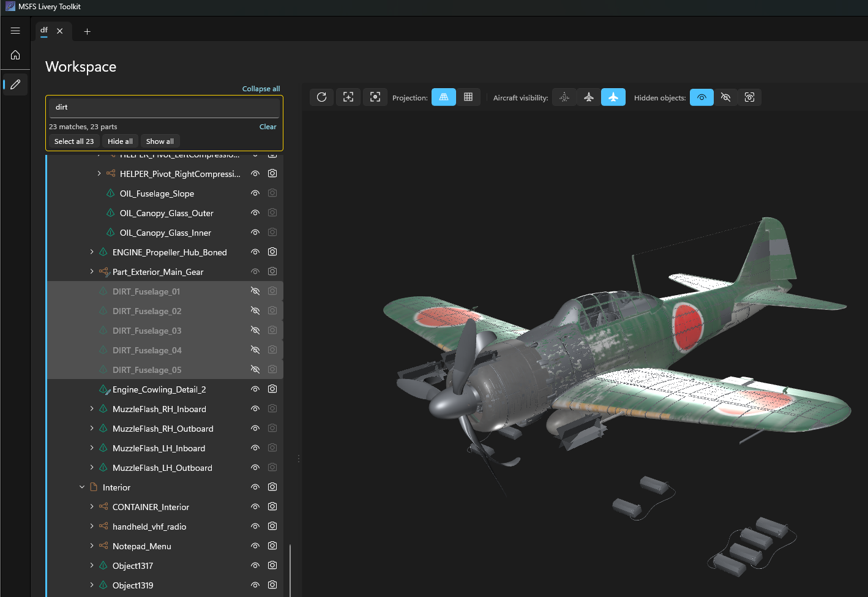Viewport: 868px width, 597px height.
Task: Expand HELPER_Pivot_RightCompressi... node
Action: tap(99, 174)
